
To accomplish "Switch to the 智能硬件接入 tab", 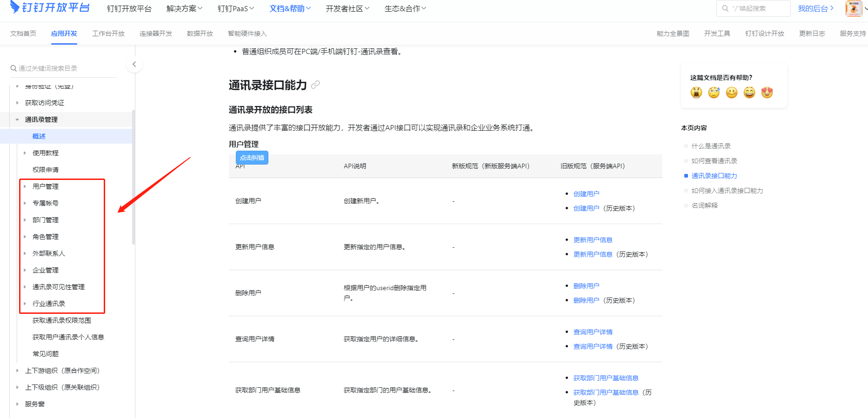I will (247, 33).
